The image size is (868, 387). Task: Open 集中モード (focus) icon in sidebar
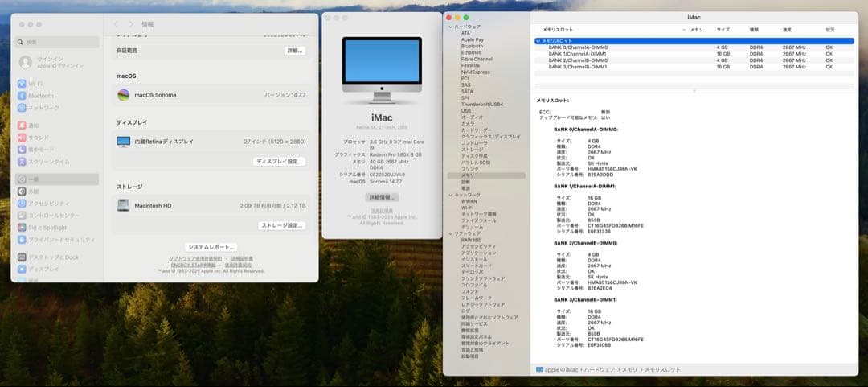[22, 150]
